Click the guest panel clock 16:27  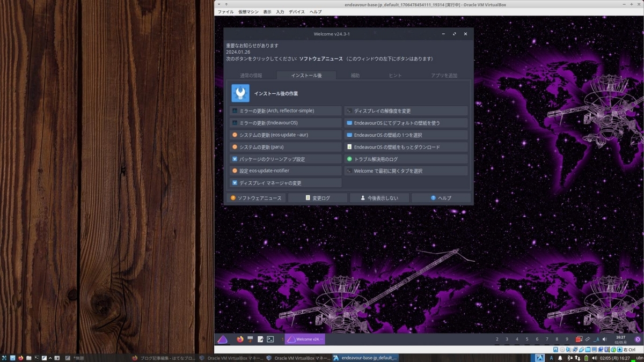click(x=620, y=339)
